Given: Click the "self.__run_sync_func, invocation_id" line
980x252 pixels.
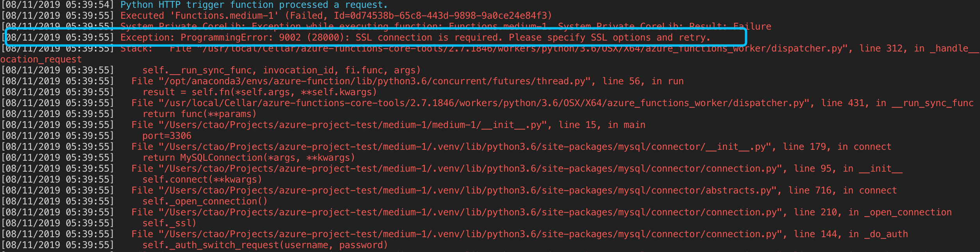Looking at the screenshot, I should click(x=281, y=70).
